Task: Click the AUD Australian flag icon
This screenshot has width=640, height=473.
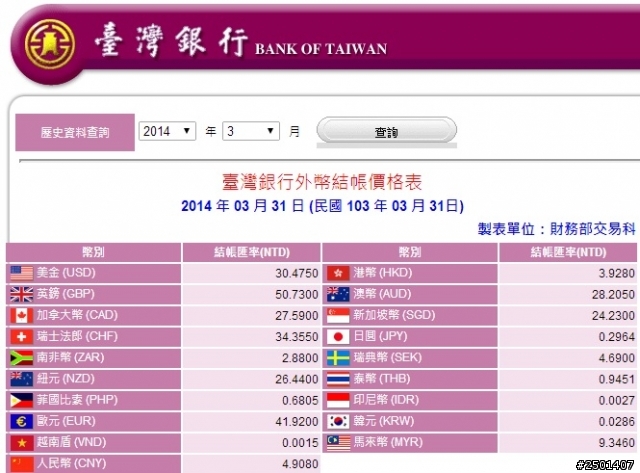Action: coord(338,294)
